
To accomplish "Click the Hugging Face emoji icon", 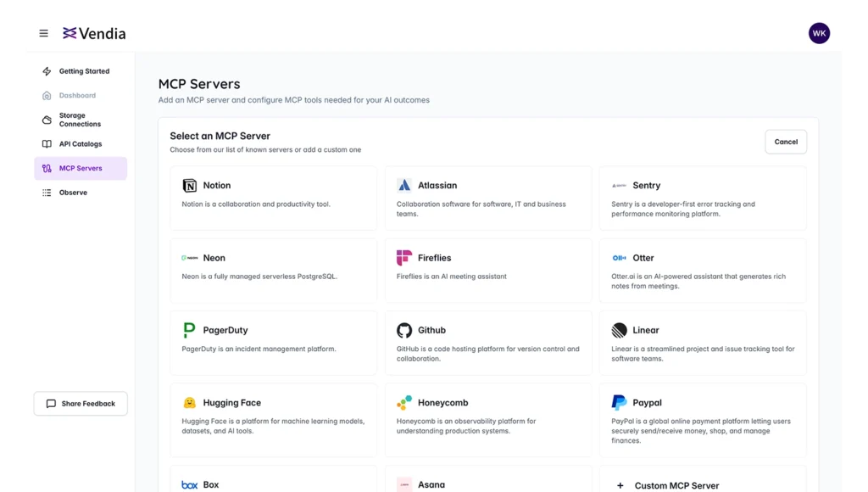I will [x=189, y=402].
